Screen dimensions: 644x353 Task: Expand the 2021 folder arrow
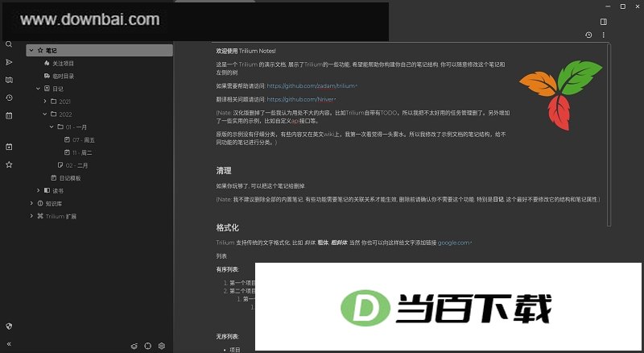point(45,102)
